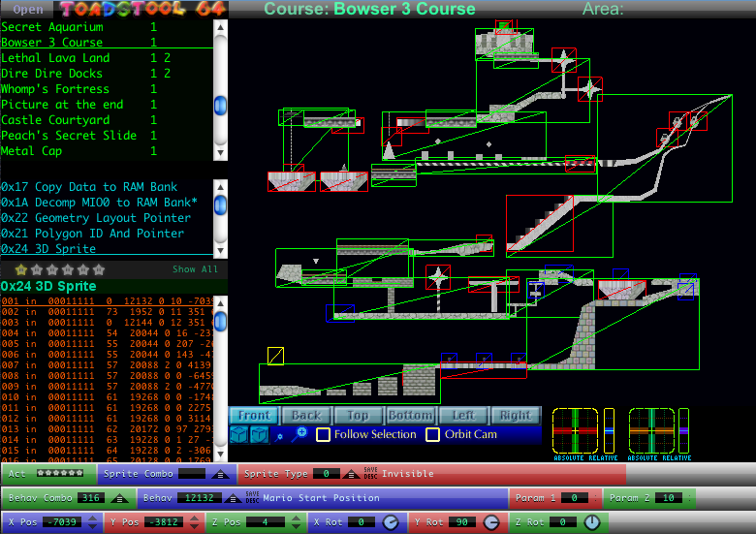This screenshot has height=534, width=756.
Task: Click the Y Rot dial icon
Action: pos(490,522)
